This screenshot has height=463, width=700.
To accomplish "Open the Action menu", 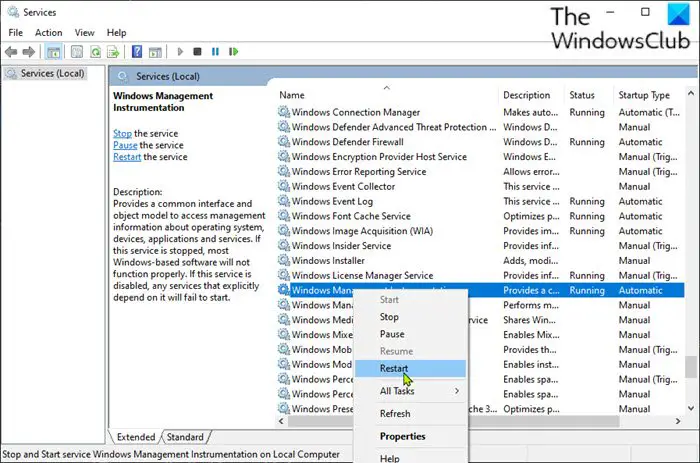I will 49,33.
